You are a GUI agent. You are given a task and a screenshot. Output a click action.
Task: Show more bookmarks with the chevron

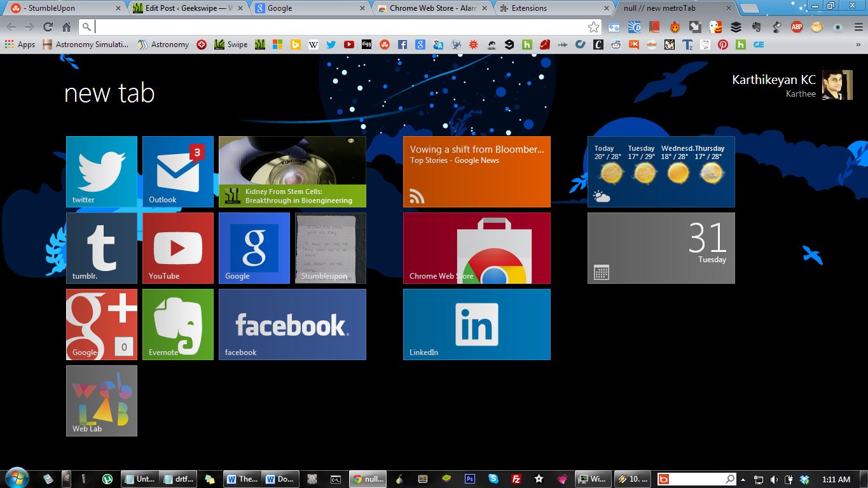pos(859,45)
